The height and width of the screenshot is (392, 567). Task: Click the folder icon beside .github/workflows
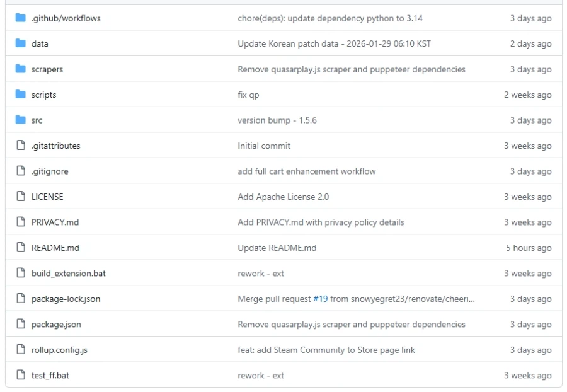pos(20,18)
